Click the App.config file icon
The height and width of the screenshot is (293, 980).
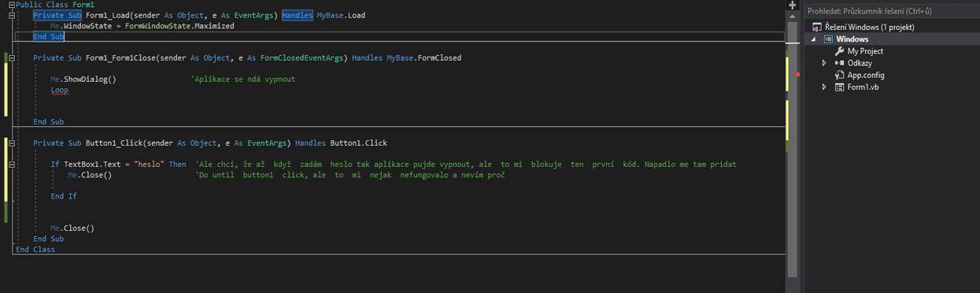coord(839,75)
